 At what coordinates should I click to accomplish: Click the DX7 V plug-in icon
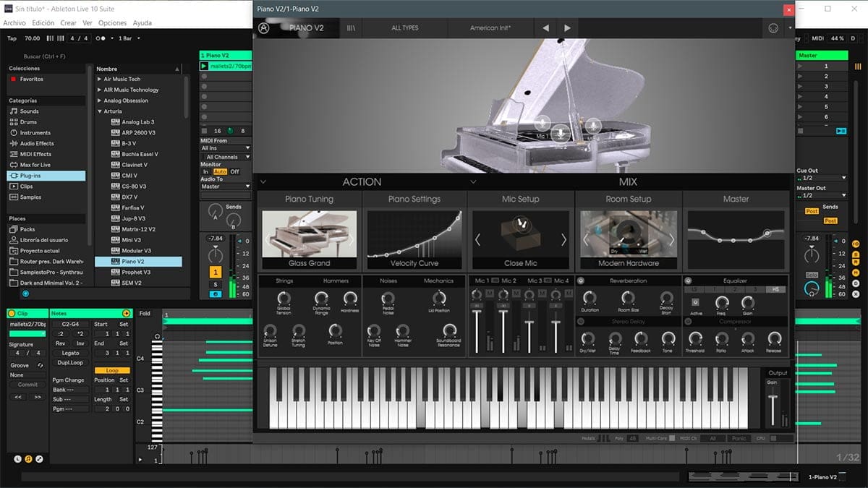click(115, 197)
